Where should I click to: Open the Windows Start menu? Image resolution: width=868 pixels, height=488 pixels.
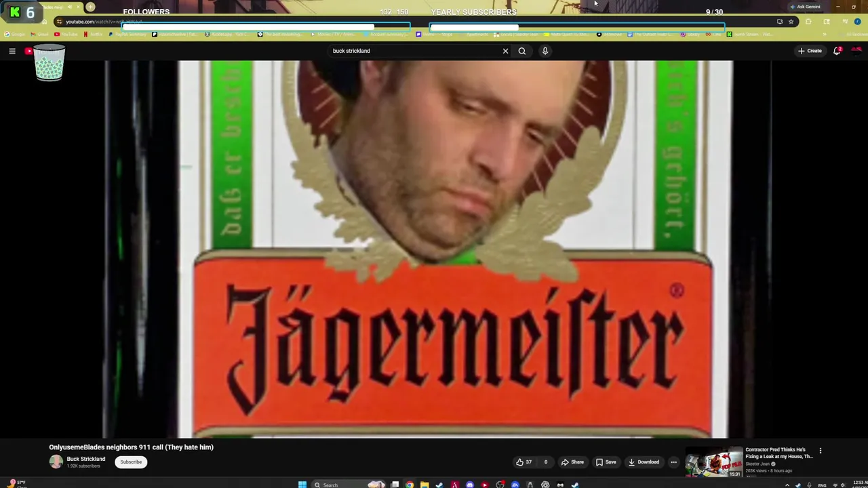pos(302,485)
